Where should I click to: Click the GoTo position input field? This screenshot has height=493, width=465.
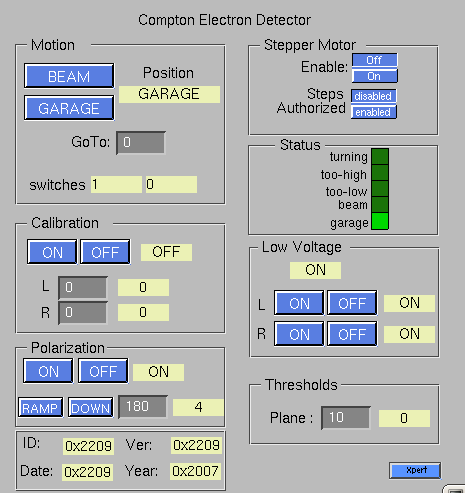141,143
